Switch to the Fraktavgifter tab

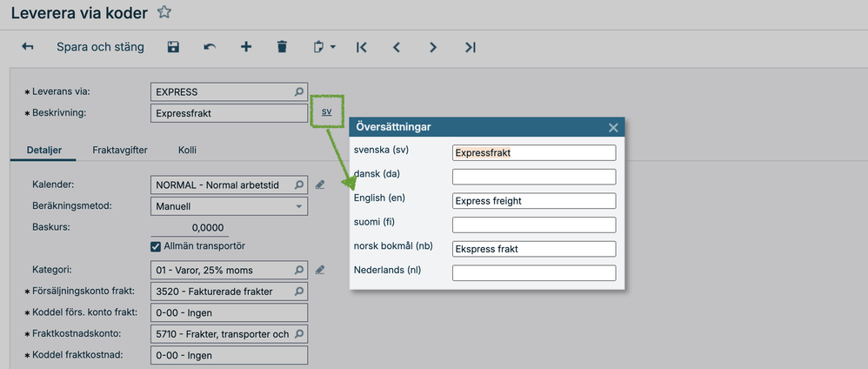click(x=120, y=150)
